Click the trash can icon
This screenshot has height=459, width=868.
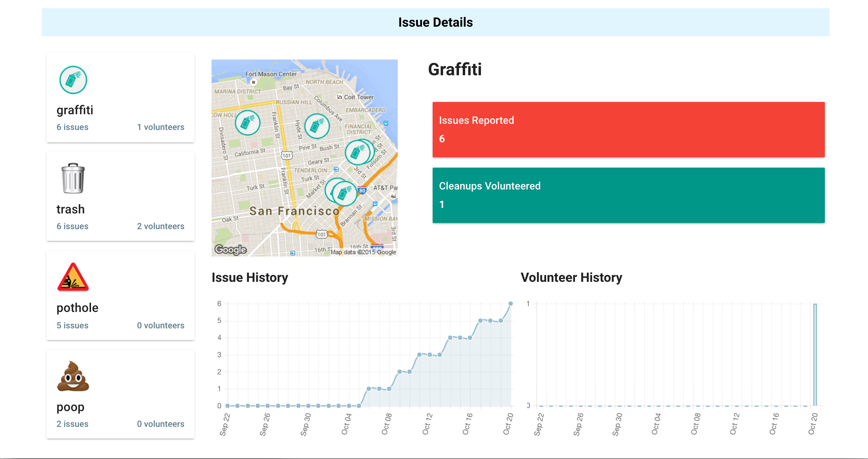point(73,178)
